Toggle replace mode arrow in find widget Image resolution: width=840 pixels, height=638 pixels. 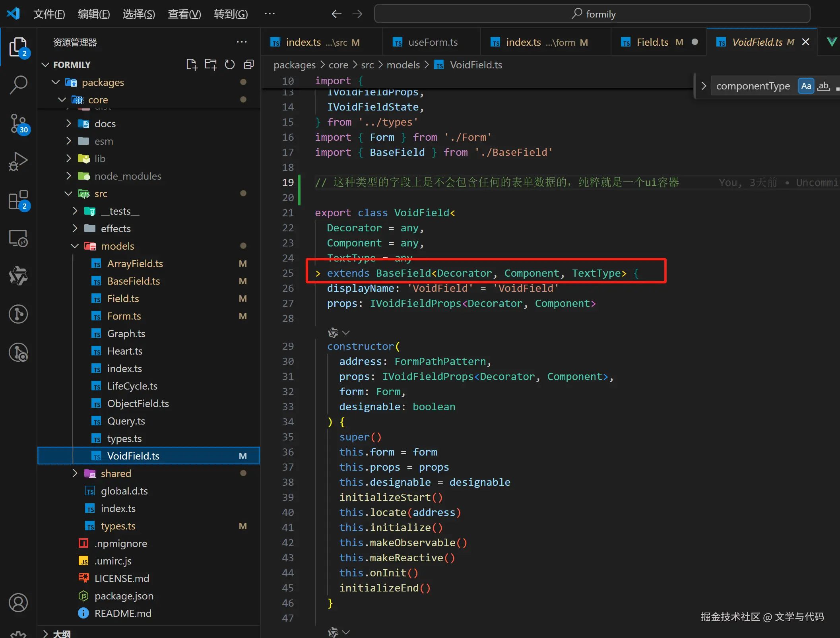point(704,86)
